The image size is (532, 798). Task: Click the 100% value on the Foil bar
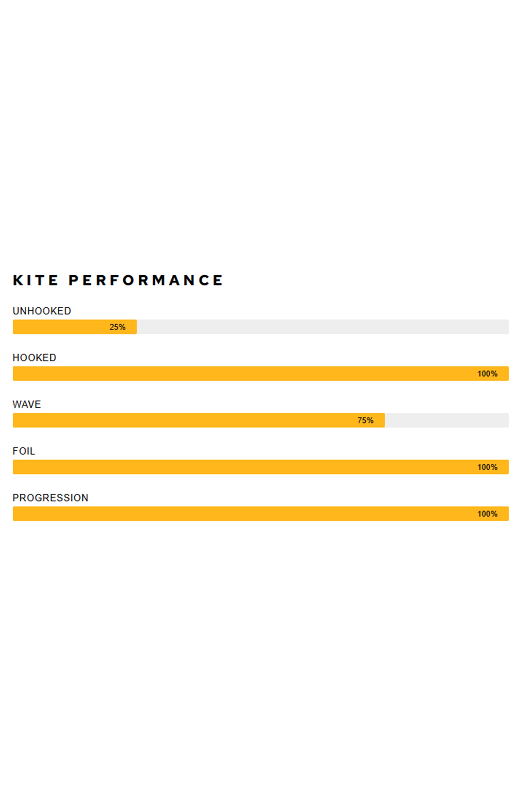click(x=487, y=467)
